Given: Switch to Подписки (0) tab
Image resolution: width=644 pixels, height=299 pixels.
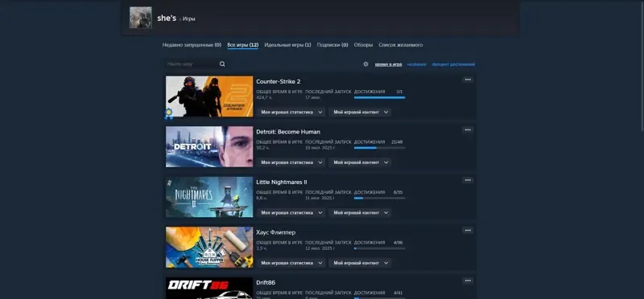Looking at the screenshot, I should [332, 45].
